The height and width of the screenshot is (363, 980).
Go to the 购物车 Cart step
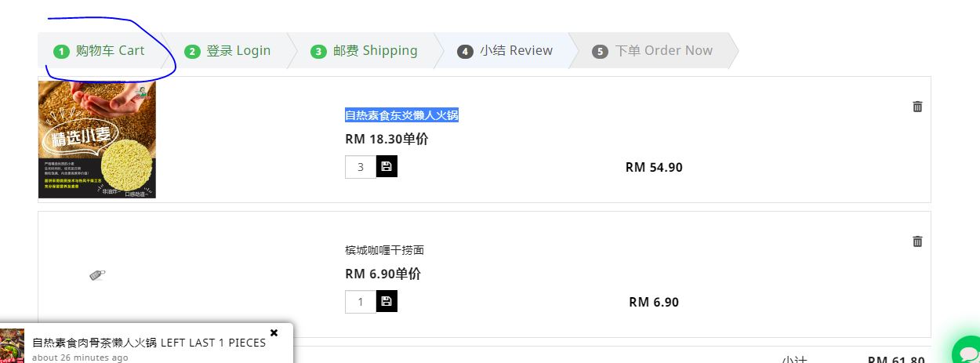[100, 51]
